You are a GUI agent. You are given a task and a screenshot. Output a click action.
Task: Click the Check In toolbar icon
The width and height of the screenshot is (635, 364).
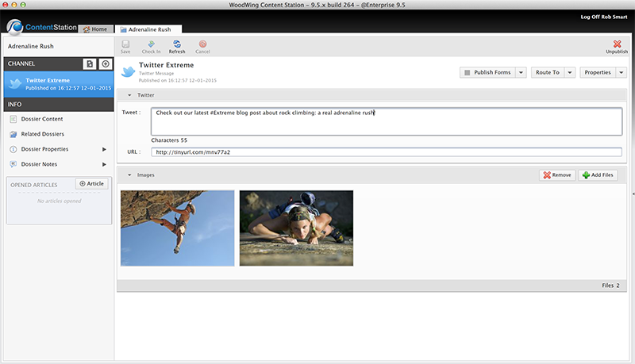pos(151,46)
